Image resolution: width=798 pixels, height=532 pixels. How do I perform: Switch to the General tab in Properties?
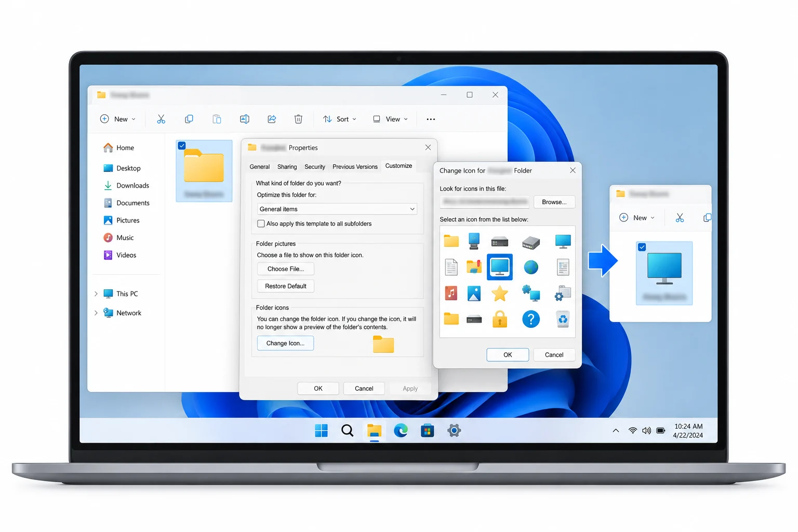260,167
